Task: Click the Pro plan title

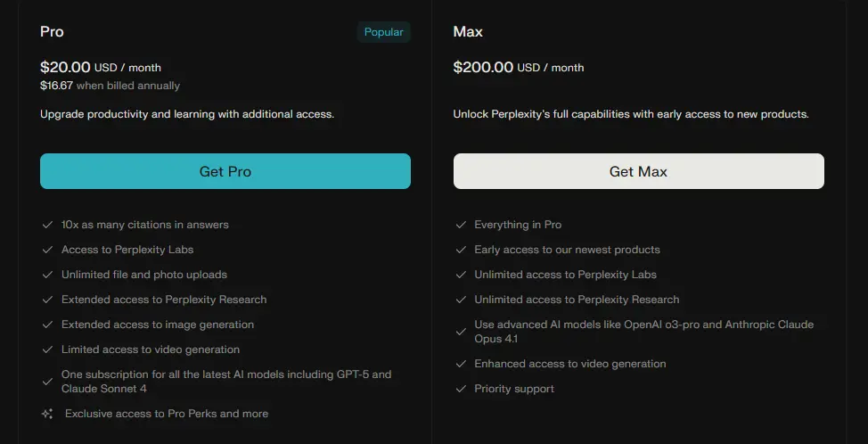Action: (52, 32)
